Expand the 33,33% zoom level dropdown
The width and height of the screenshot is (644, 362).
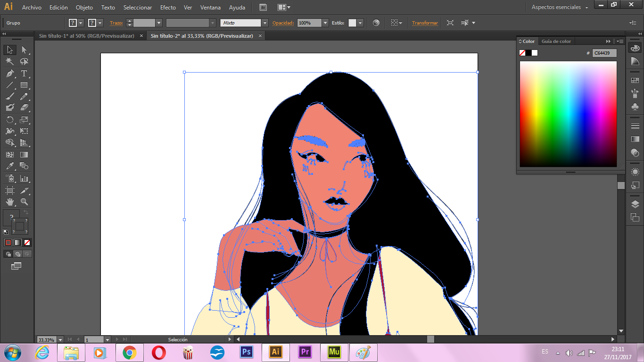[60, 339]
